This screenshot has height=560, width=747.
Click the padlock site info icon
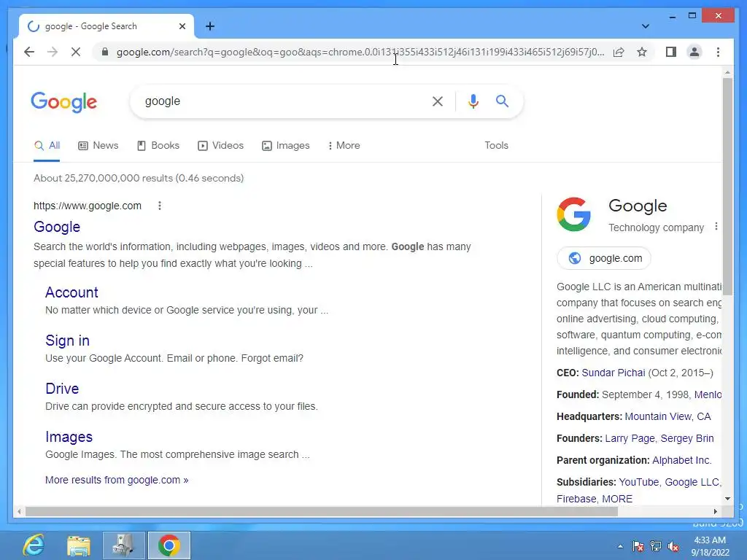point(105,52)
